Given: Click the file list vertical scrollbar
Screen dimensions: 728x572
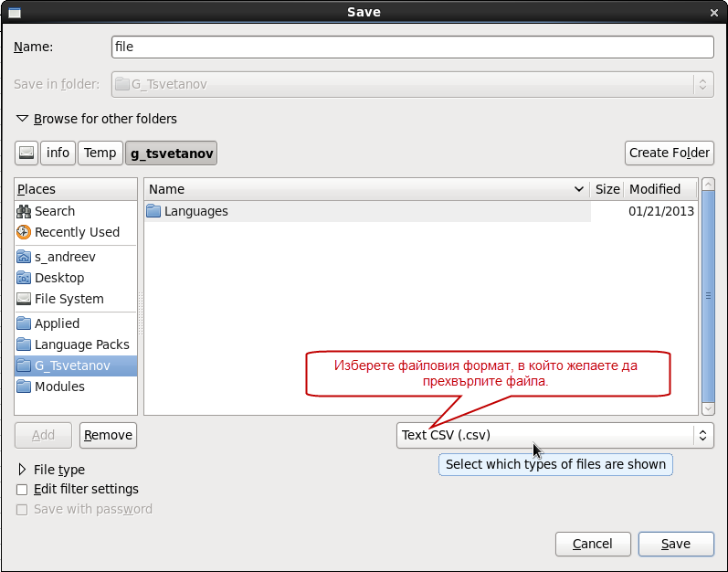Looking at the screenshot, I should click(706, 297).
